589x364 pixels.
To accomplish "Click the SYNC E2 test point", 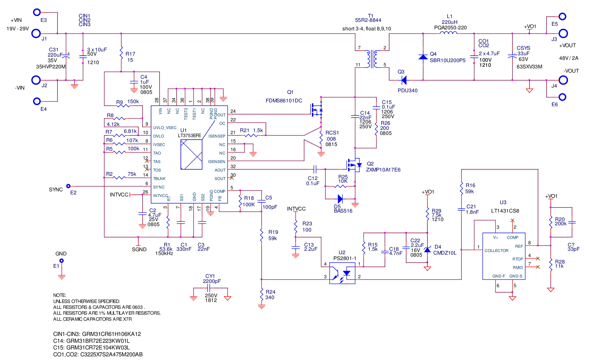I will point(68,186).
